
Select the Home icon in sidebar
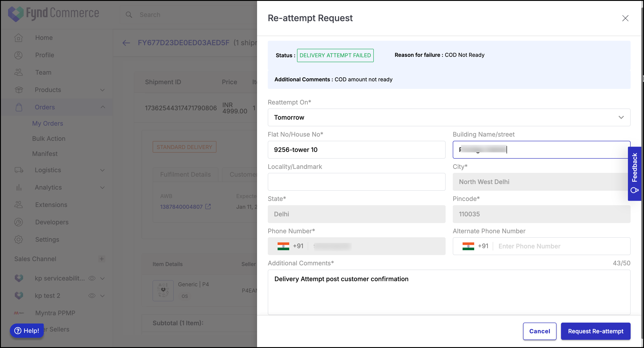19,37
